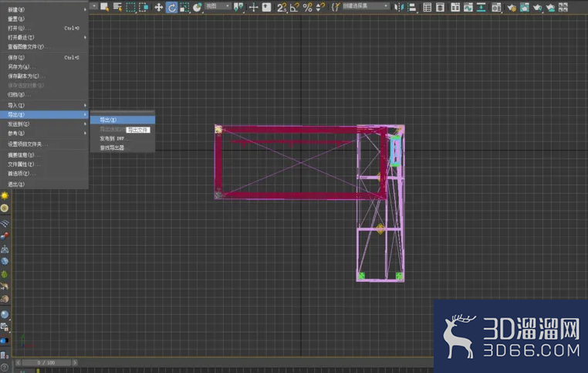The height and width of the screenshot is (373, 588).
Task: Click the Select and Manipulate crosshair icon
Action: tap(254, 7)
